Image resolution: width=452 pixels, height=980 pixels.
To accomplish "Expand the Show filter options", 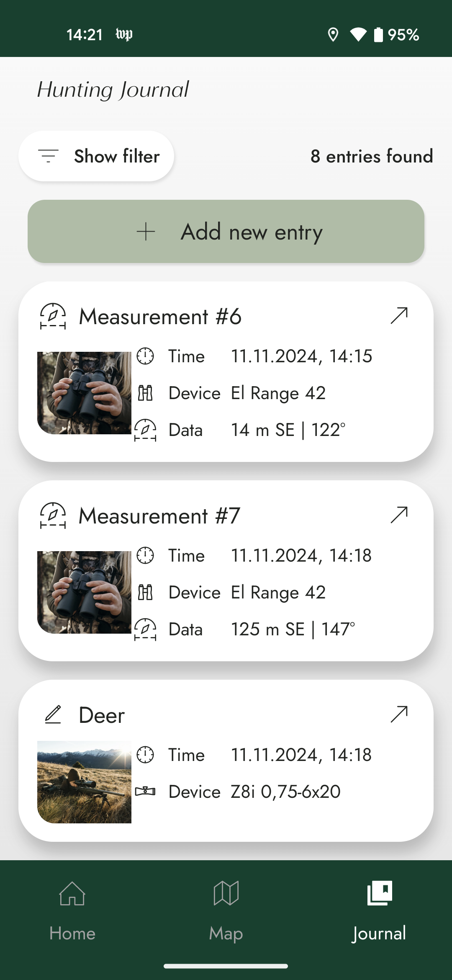I will pyautogui.click(x=96, y=156).
